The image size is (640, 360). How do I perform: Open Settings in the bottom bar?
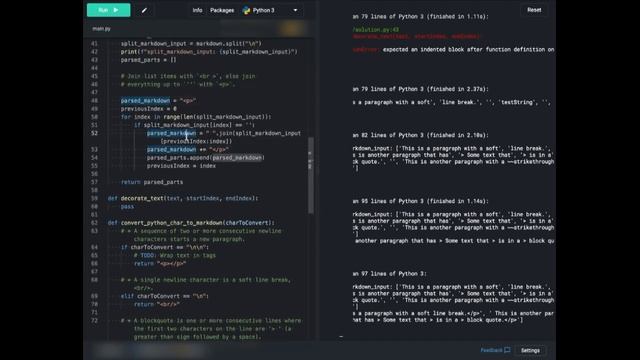click(530, 350)
